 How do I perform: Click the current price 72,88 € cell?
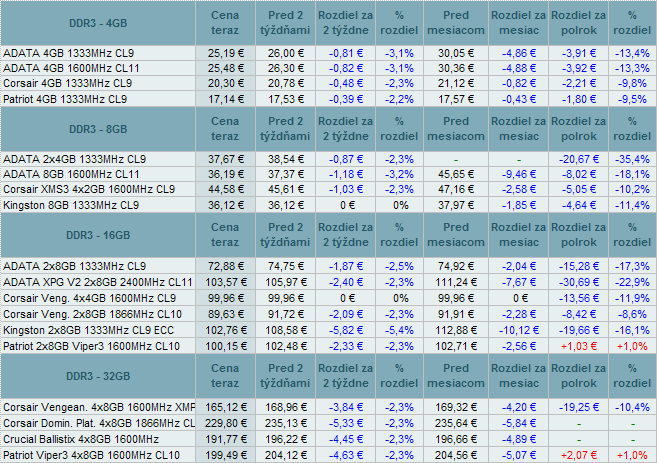[226, 266]
